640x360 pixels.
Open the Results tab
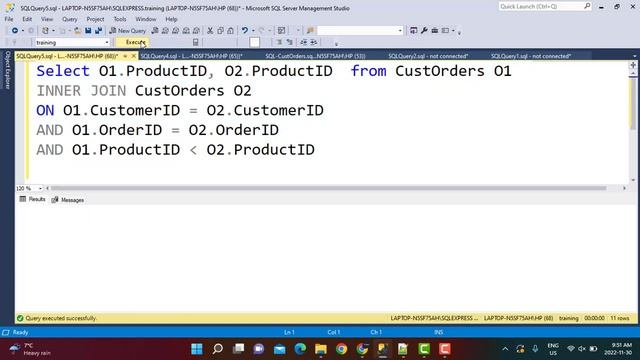(32, 199)
